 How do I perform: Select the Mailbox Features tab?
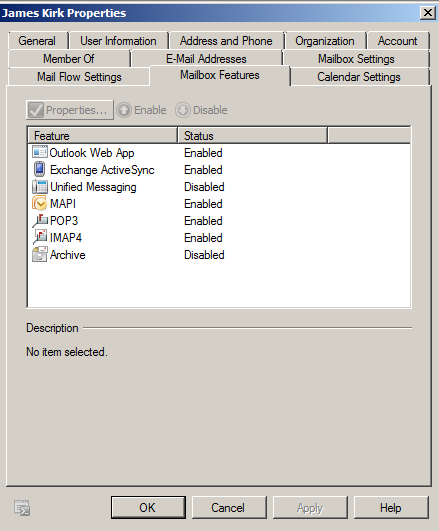coord(220,75)
